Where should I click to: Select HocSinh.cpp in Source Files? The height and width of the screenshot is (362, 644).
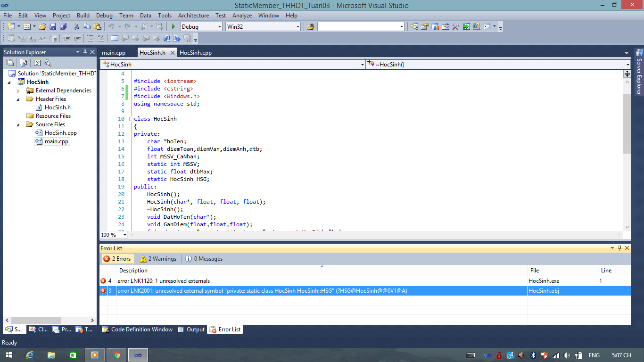(60, 133)
